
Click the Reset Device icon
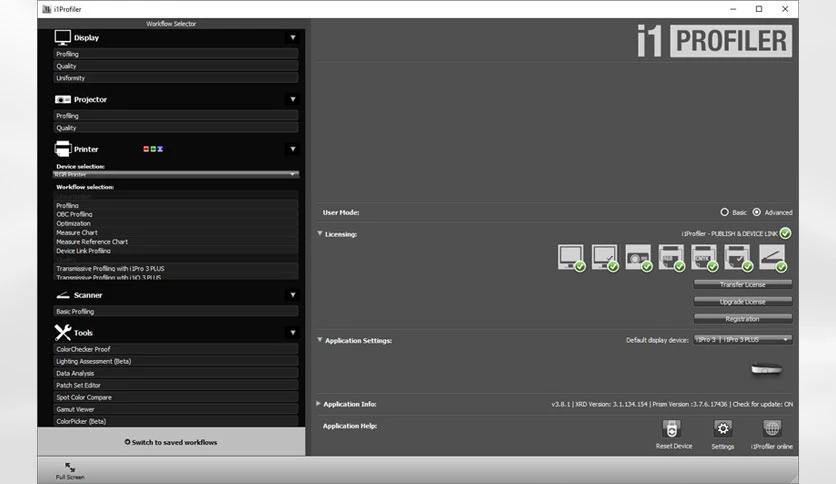click(672, 429)
